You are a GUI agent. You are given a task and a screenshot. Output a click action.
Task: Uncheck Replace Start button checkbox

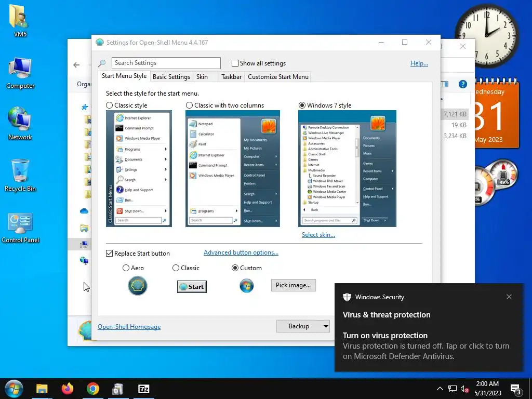[109, 254]
